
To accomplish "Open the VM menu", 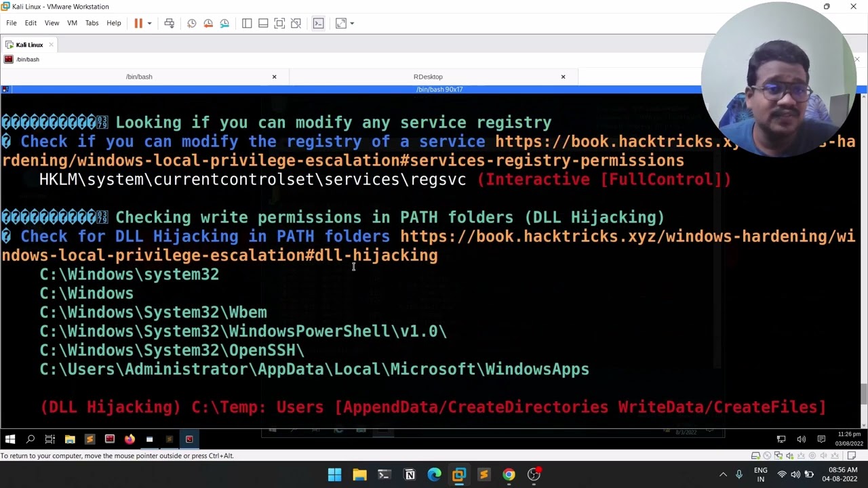I will pyautogui.click(x=72, y=23).
